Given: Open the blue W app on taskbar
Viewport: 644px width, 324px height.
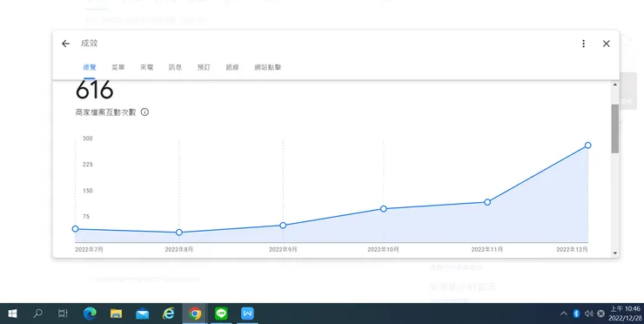Looking at the screenshot, I should tap(247, 314).
